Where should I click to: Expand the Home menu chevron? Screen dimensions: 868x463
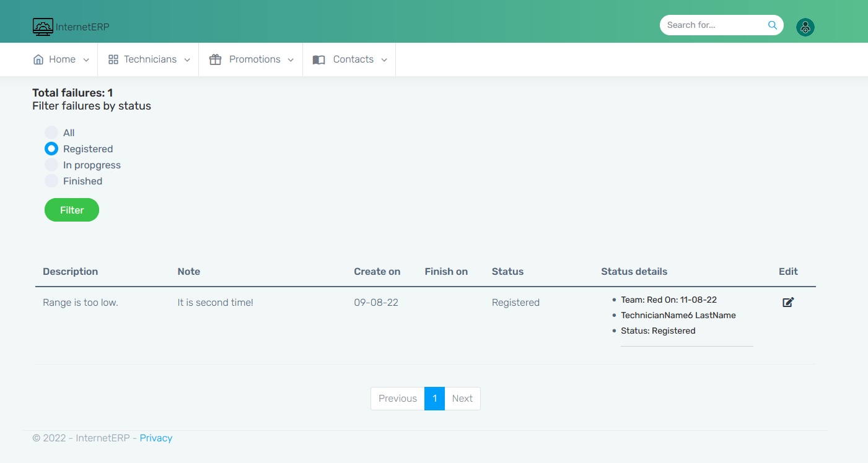click(86, 60)
